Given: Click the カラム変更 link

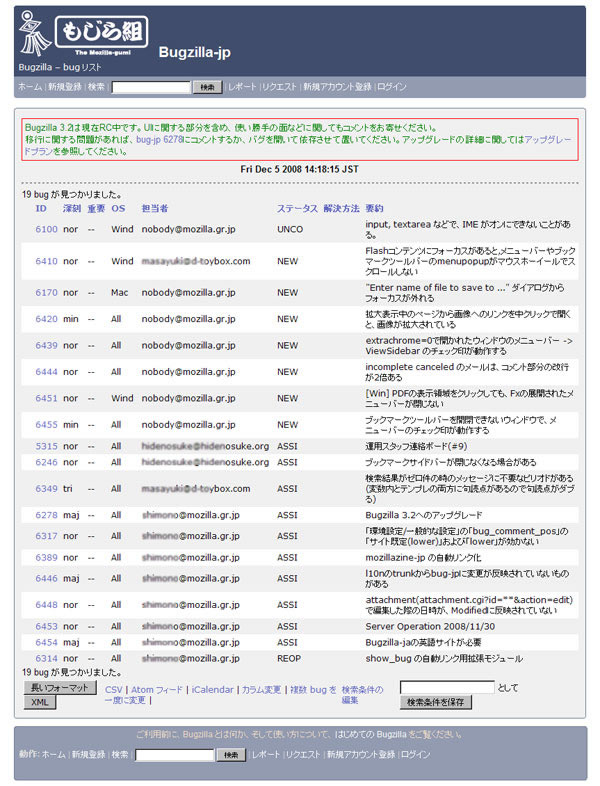Looking at the screenshot, I should 261,690.
